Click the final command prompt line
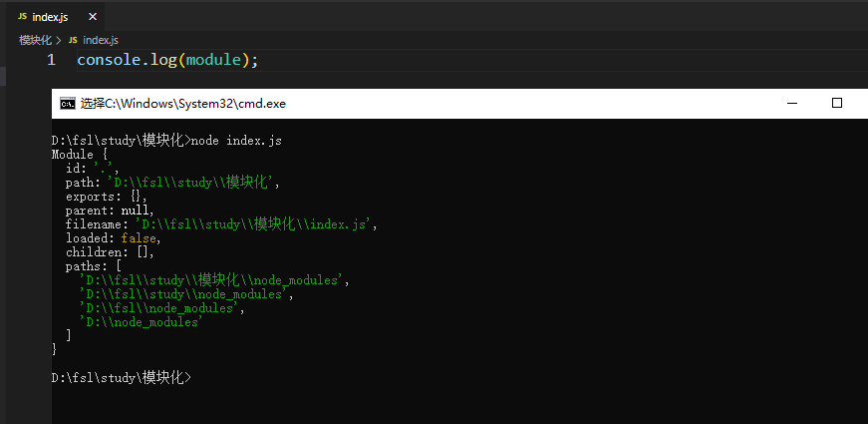 (x=122, y=377)
